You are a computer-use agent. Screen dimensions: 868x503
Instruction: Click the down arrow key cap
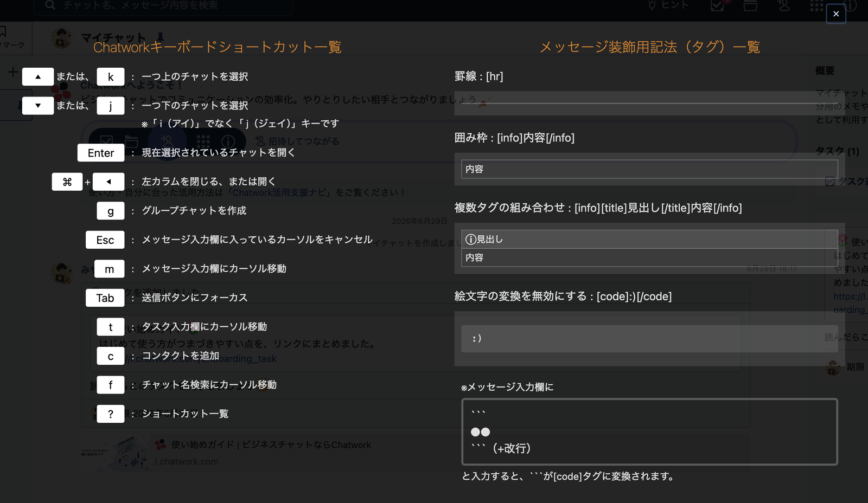(x=38, y=105)
